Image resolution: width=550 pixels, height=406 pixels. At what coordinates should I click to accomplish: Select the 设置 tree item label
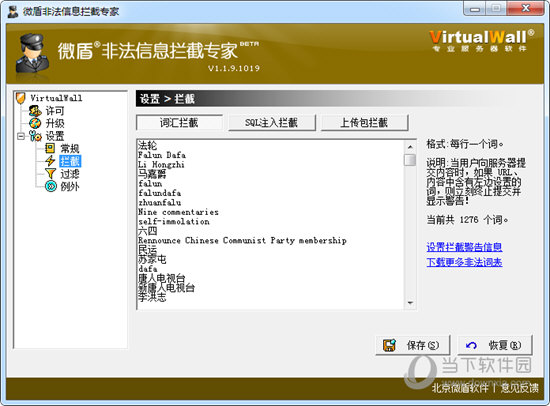point(55,136)
